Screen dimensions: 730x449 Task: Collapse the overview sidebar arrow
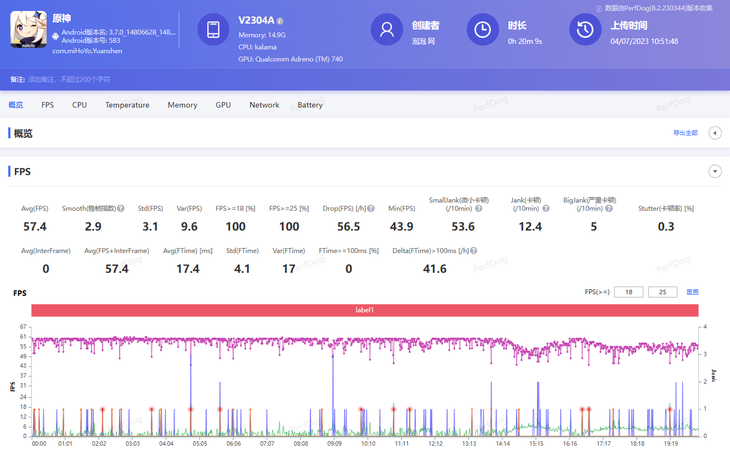[715, 133]
